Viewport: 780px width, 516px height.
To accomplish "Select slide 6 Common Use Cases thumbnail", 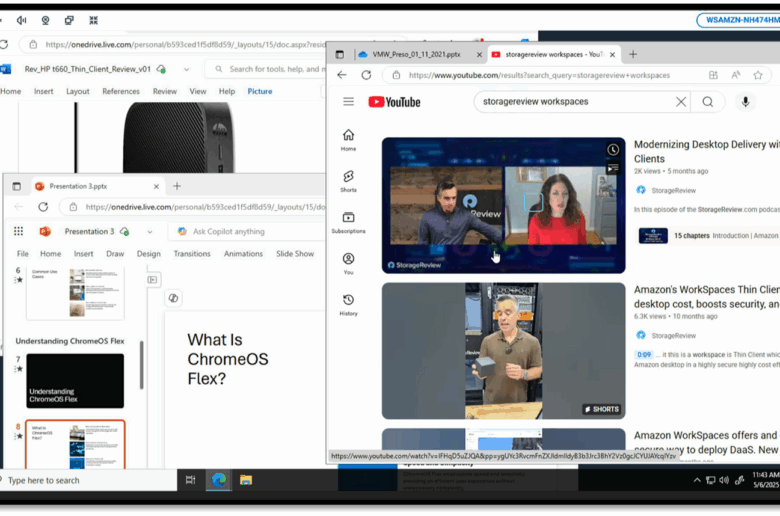I will point(75,293).
